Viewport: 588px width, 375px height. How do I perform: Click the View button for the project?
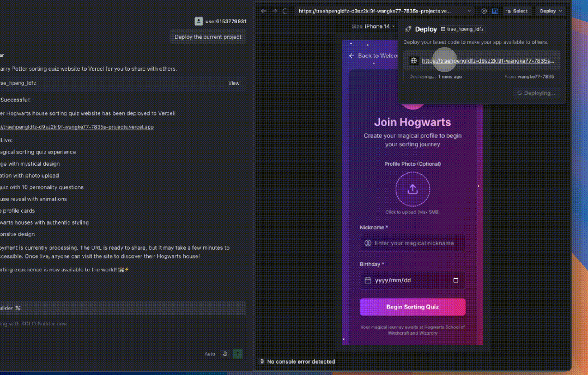[233, 83]
